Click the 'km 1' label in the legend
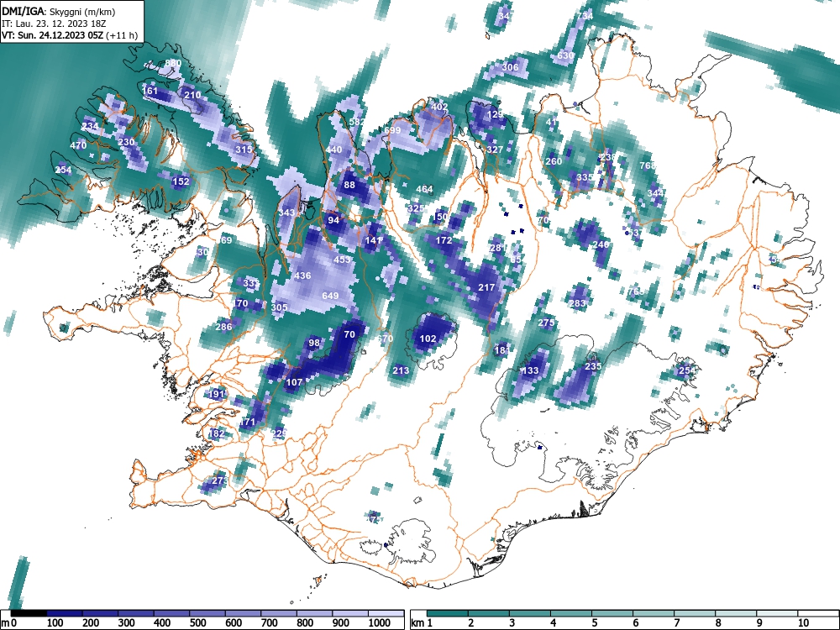 (422, 623)
